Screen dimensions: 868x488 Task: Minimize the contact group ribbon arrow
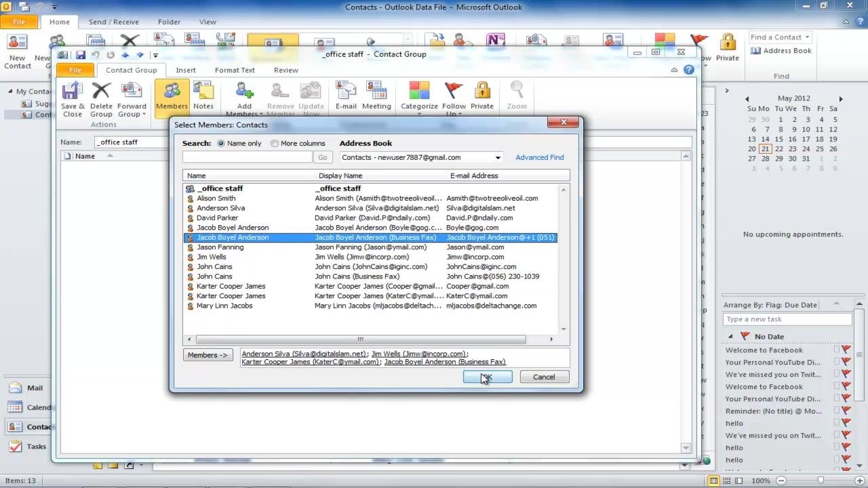674,70
